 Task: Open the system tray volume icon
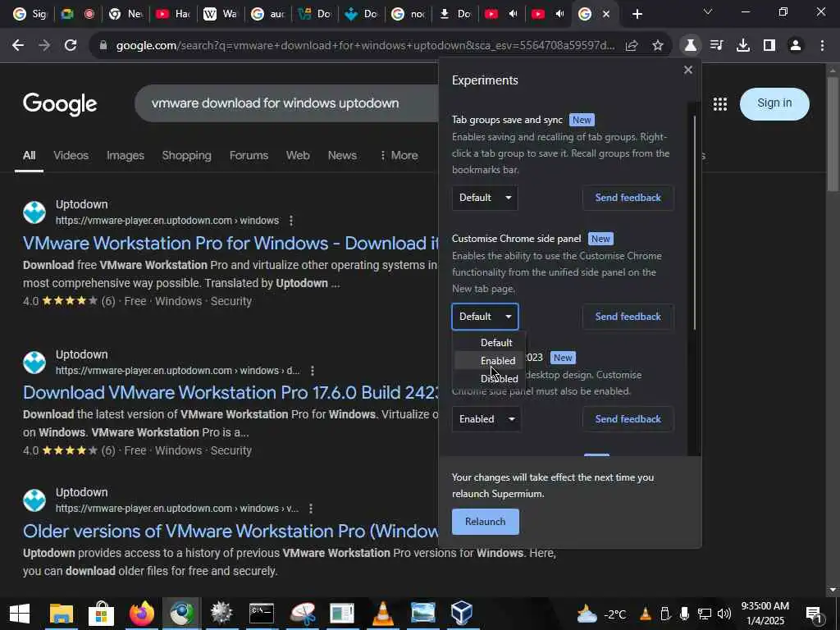point(724,614)
